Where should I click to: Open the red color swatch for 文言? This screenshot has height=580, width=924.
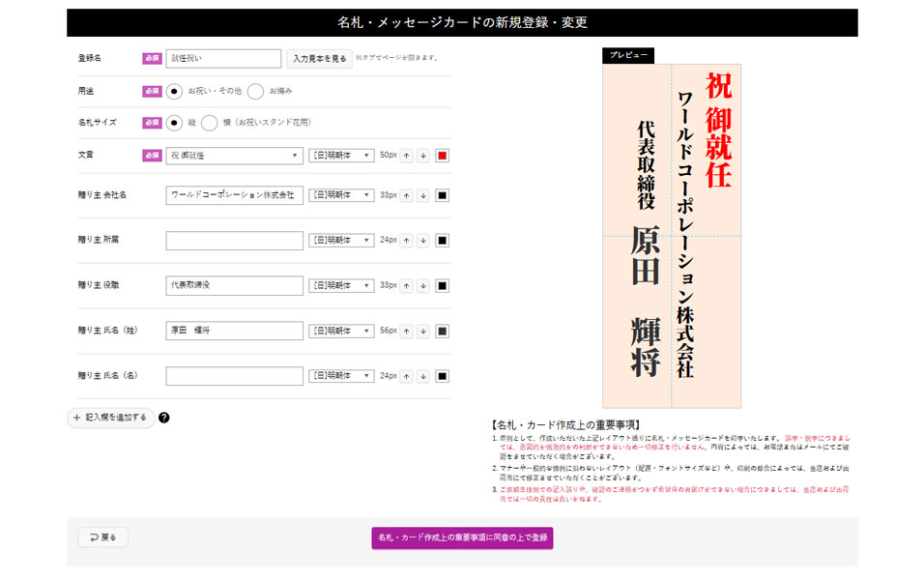coord(442,155)
